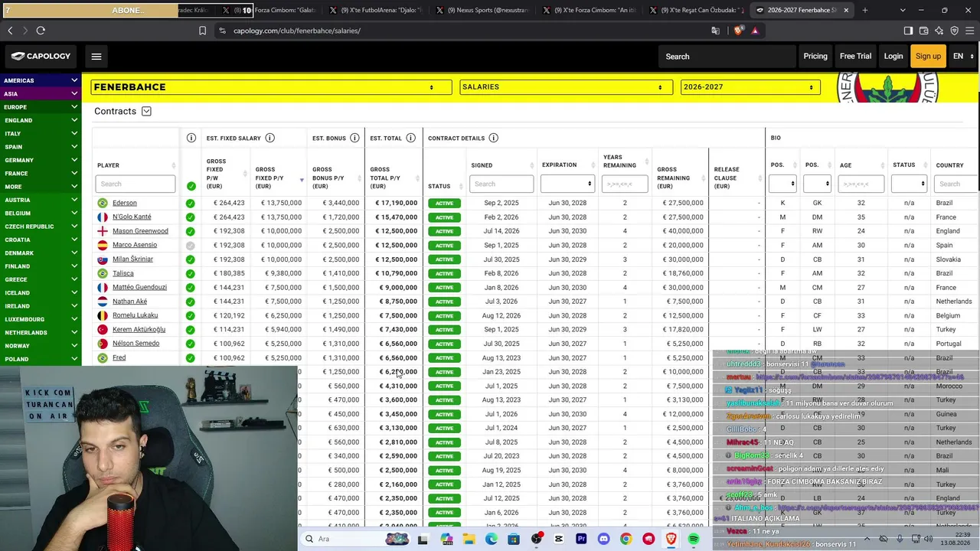Open Brave Rewards triangle icon
The width and height of the screenshot is (980, 551).
(755, 31)
